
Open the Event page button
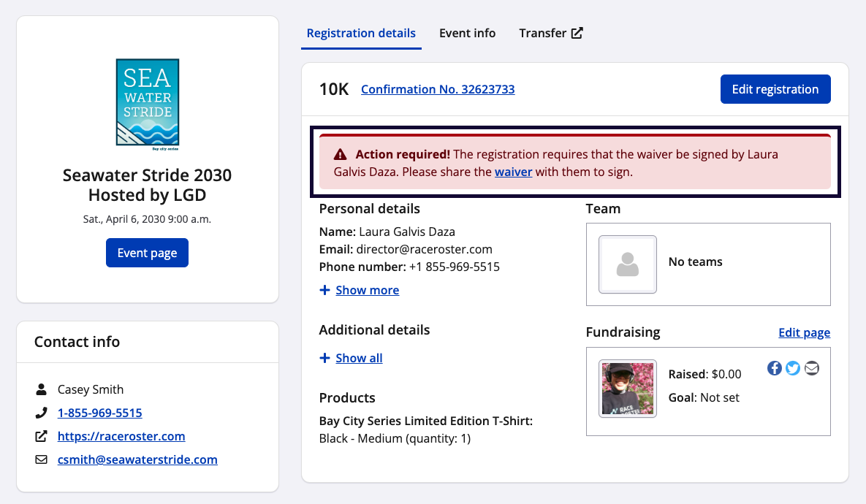tap(147, 253)
